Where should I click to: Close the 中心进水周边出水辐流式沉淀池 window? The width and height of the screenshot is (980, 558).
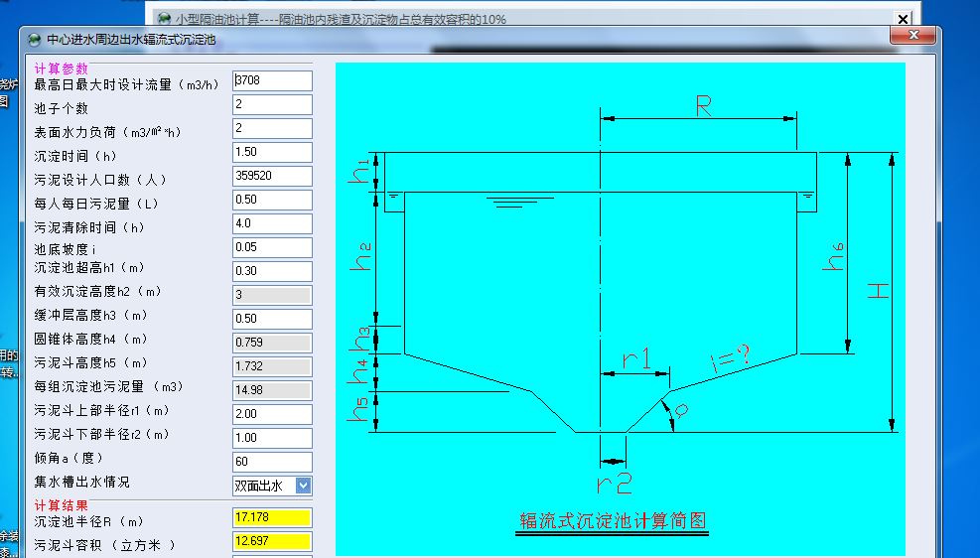click(913, 35)
